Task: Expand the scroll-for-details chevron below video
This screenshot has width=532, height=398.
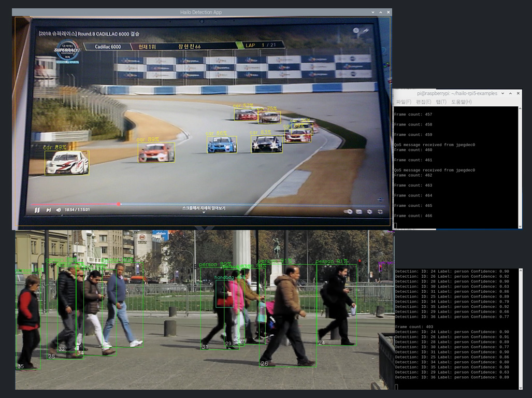Action: [204, 212]
